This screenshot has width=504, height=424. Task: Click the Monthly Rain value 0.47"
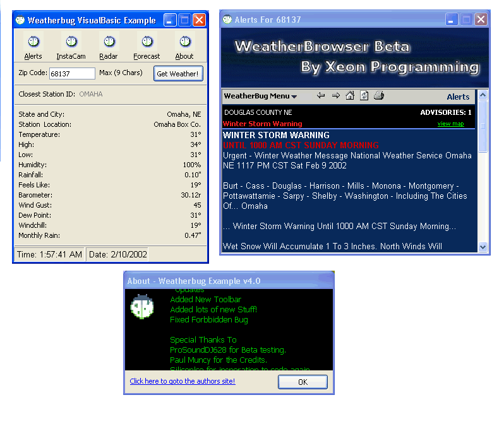pos(193,235)
